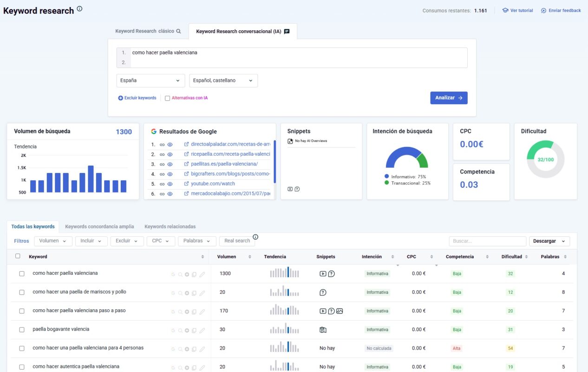588x372 pixels.
Task: Click the video snippet icon in Snippets card
Action: click(x=290, y=189)
